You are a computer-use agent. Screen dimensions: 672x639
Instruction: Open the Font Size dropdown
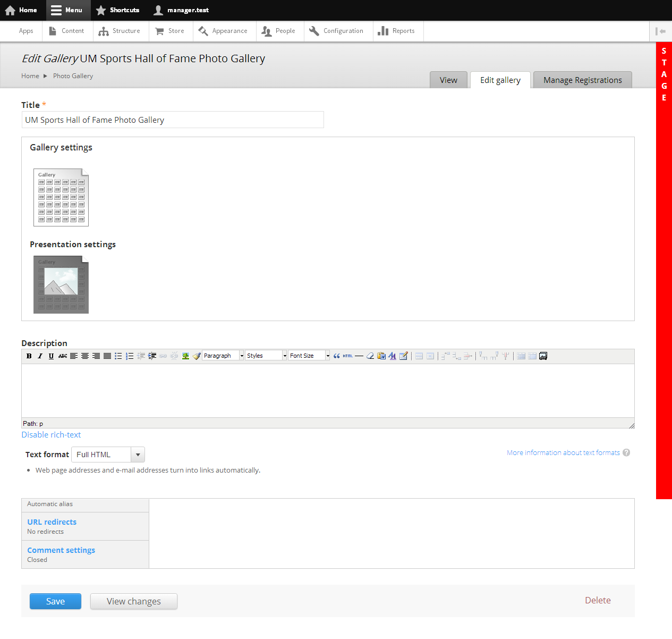(x=309, y=356)
